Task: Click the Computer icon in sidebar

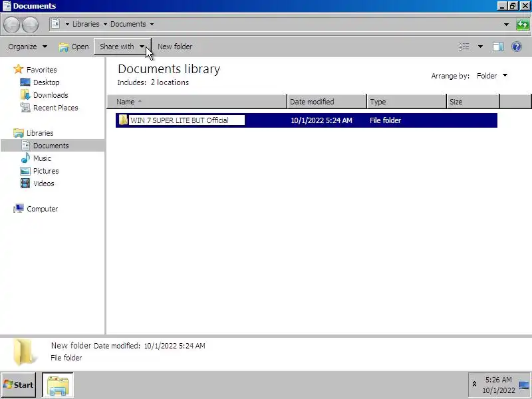Action: 19,208
